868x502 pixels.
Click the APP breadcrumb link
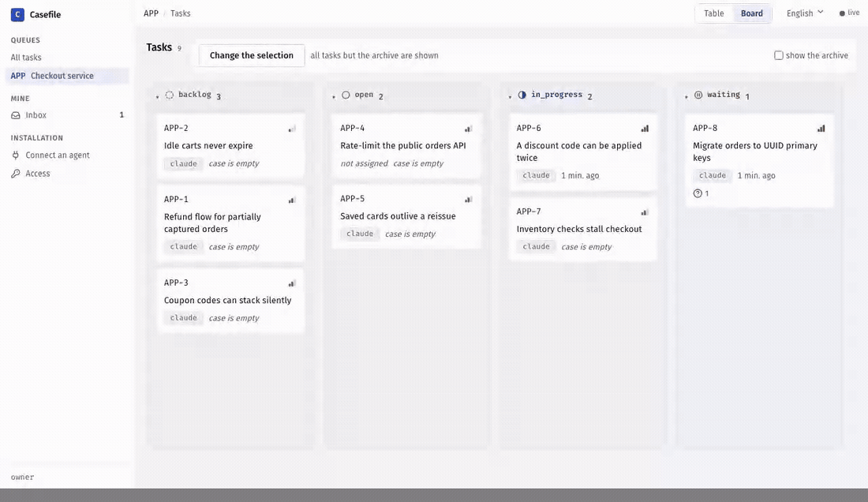click(x=151, y=13)
